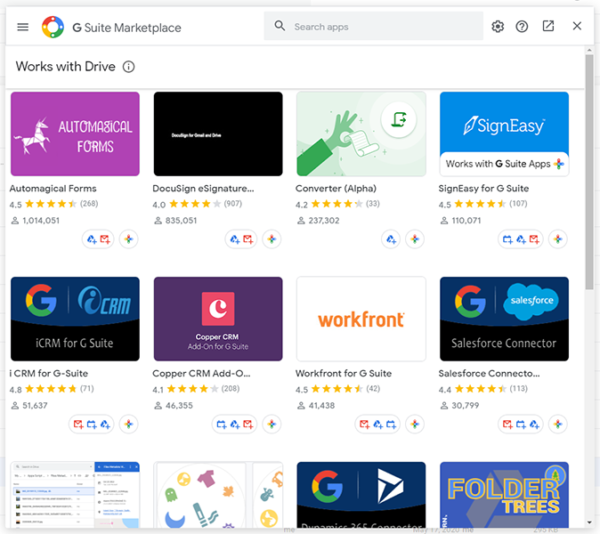
Task: Click the Automagical Forms title
Action: pyautogui.click(x=53, y=189)
